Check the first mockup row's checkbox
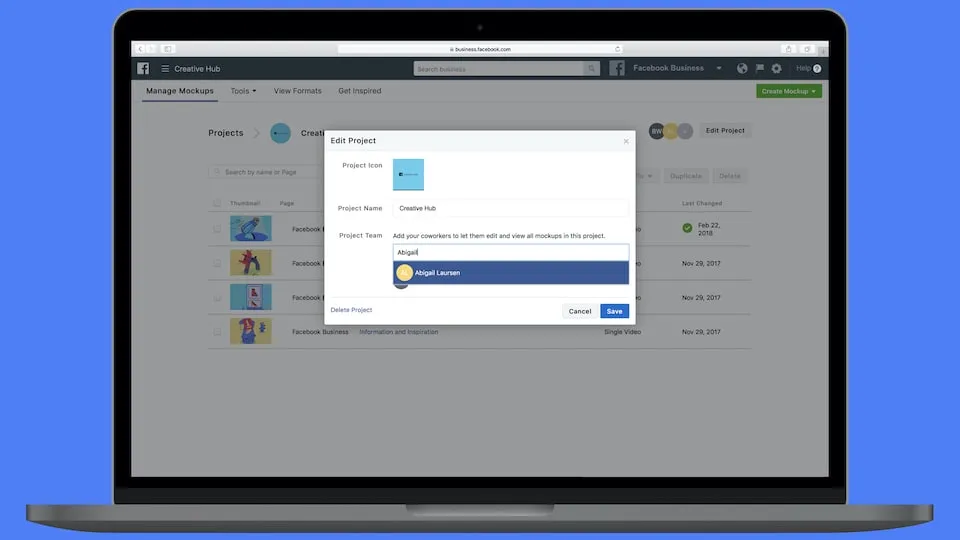Viewport: 960px width, 540px height. tap(217, 229)
